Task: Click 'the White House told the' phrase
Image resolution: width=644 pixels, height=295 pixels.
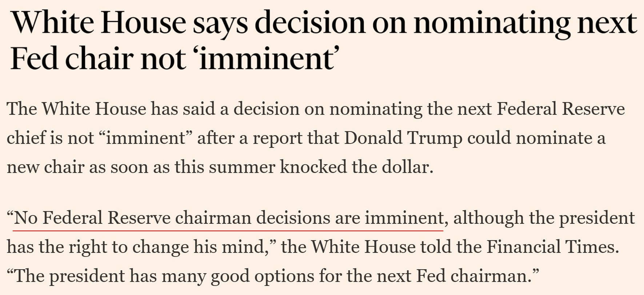Action: tap(381, 247)
